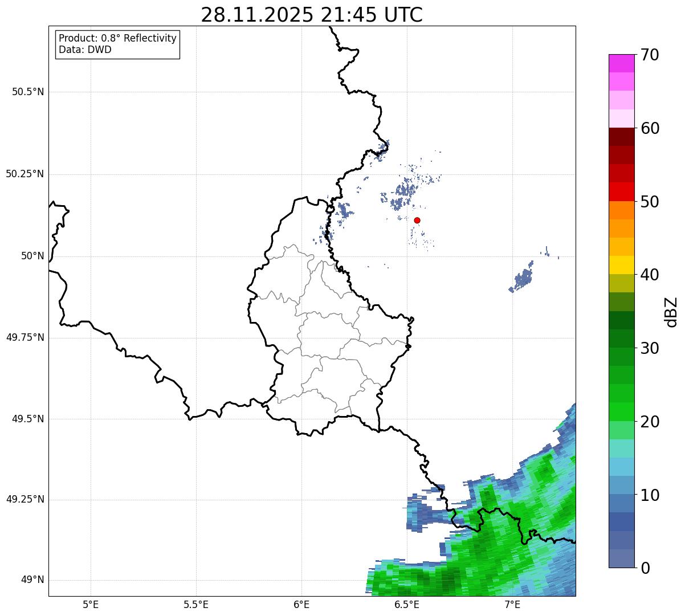This screenshot has width=685, height=616.
Task: Click the dBZ colorbar axis label
Action: [x=671, y=312]
